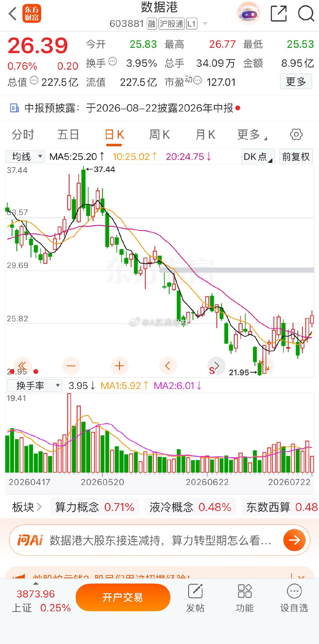Image resolution: width=319 pixels, height=644 pixels.
Task: Tap the AI question text field
Action: pos(159,540)
